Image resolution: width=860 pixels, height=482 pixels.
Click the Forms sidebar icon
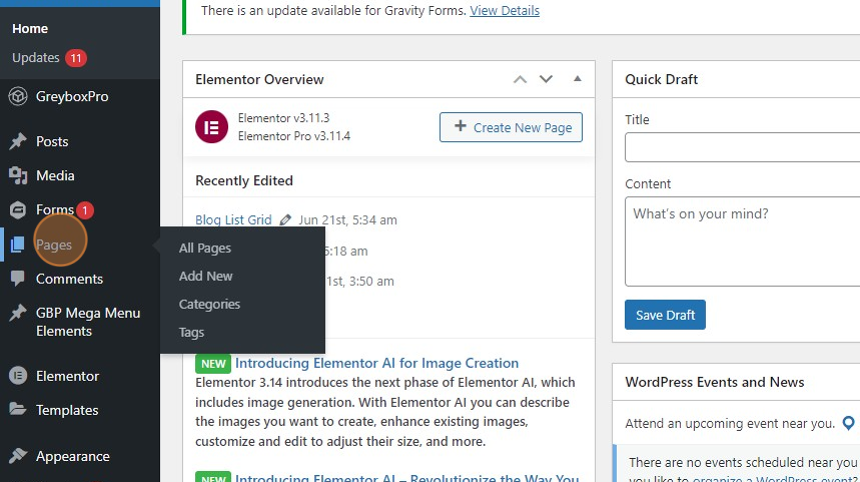pos(18,210)
